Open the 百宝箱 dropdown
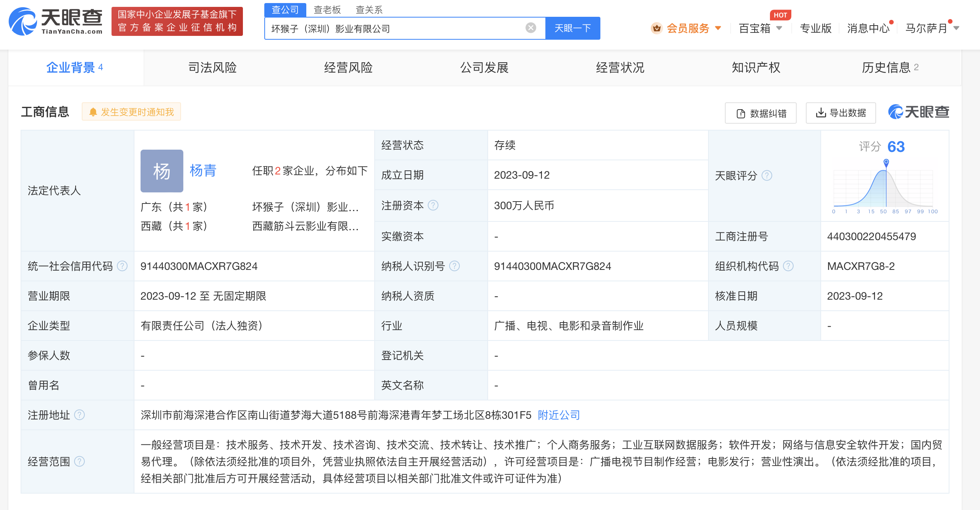980x510 pixels. click(779, 28)
